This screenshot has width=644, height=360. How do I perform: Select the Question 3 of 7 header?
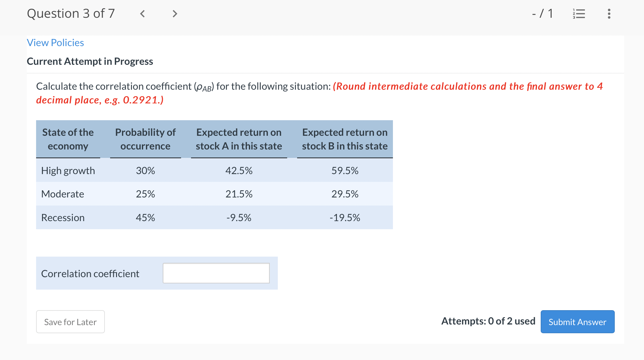click(x=71, y=13)
